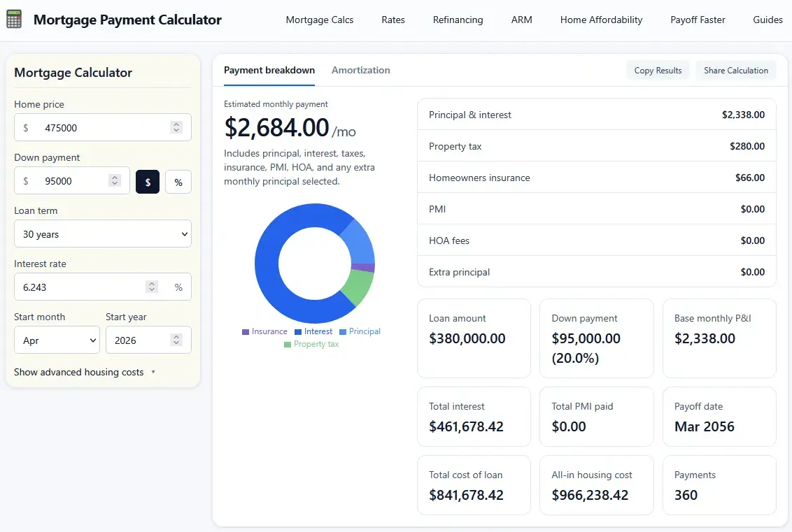This screenshot has width=792, height=532.
Task: Expand Show advanced housing costs
Action: coord(84,373)
